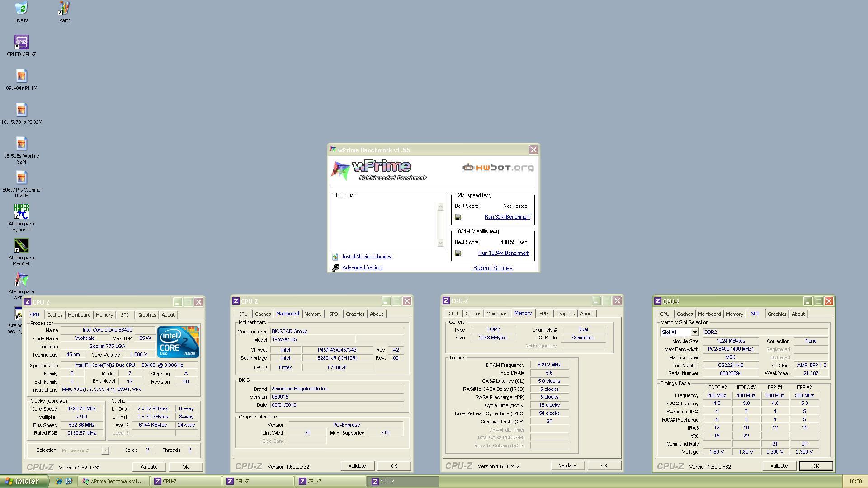The width and height of the screenshot is (868, 488).
Task: Click the Part Number CS2221440 field
Action: tap(731, 366)
